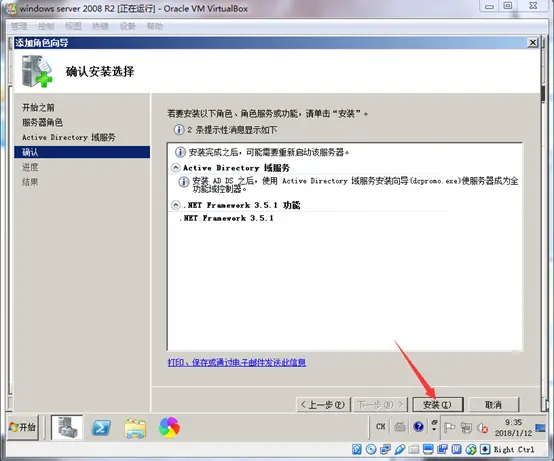
Task: Open Windows Explorer from the taskbar
Action: click(135, 428)
